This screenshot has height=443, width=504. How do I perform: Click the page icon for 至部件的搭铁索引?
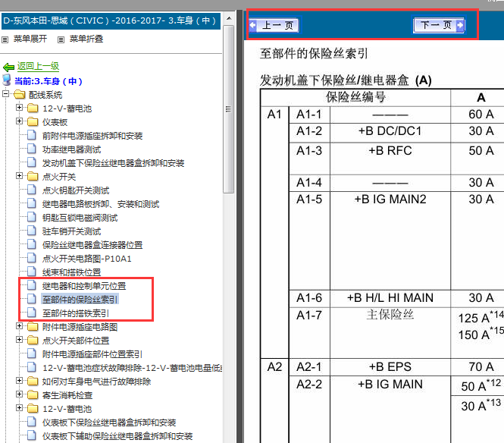32,313
